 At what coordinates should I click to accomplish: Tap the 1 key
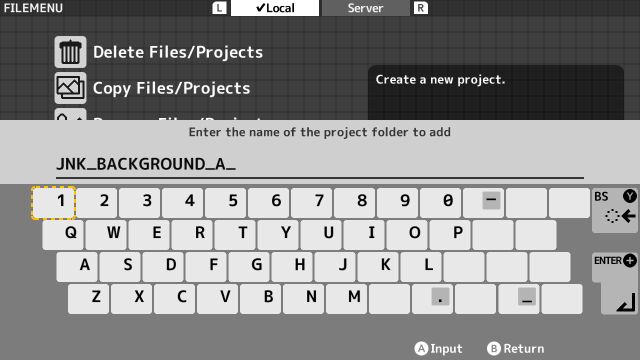pyautogui.click(x=54, y=202)
